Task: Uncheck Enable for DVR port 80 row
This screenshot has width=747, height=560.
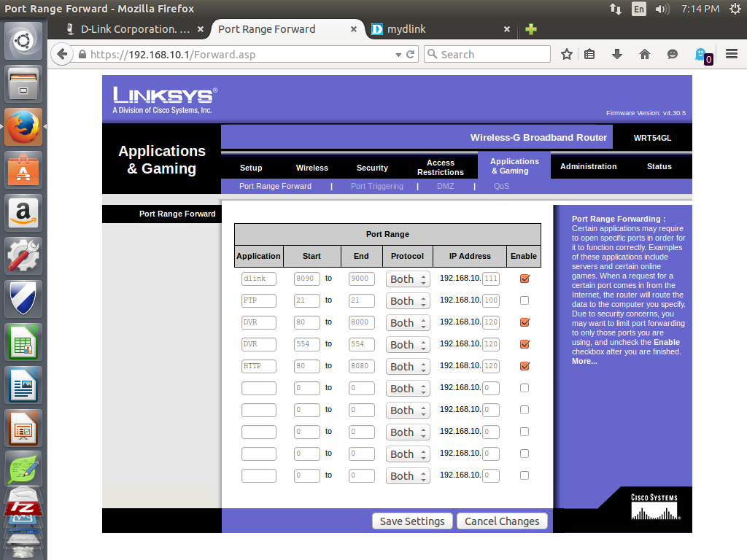Action: point(525,322)
